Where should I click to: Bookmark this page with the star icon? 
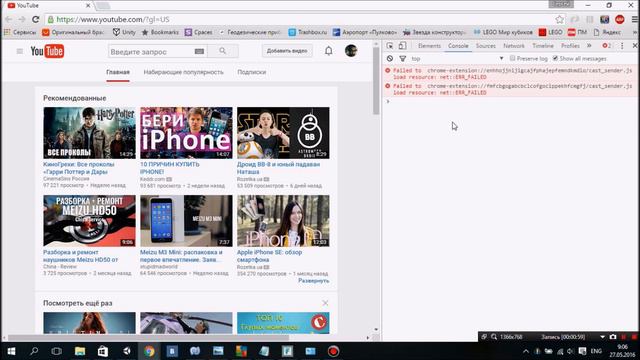pos(560,19)
